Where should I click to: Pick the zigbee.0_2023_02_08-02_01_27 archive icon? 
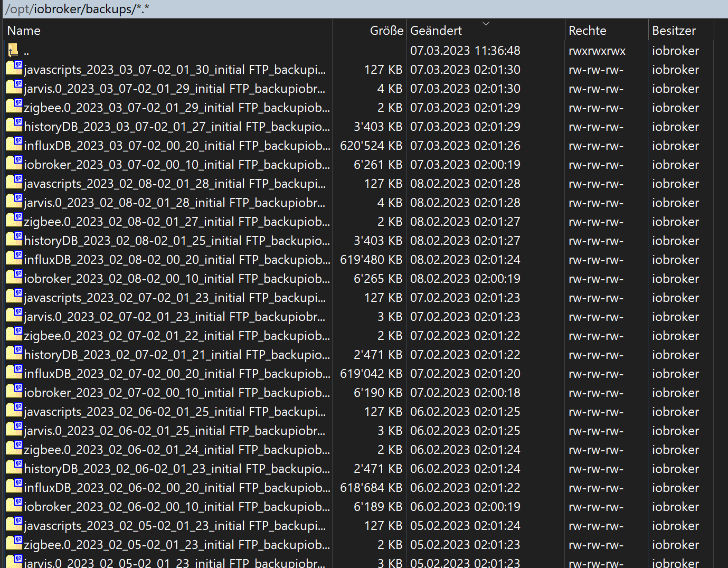click(14, 221)
